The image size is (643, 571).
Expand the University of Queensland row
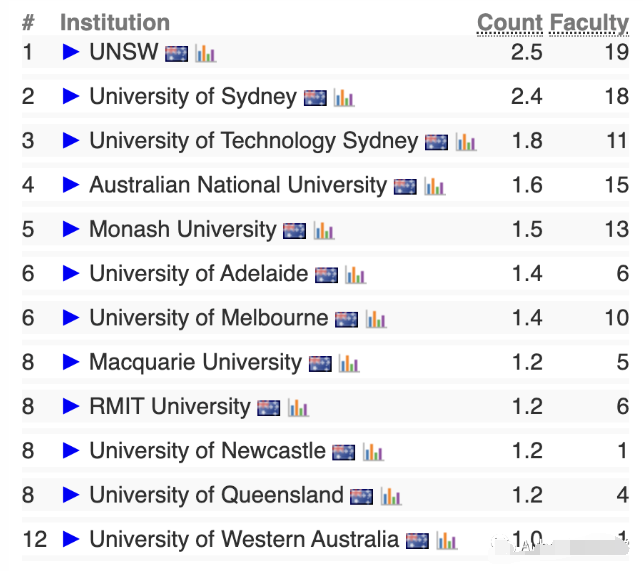pyautogui.click(x=71, y=495)
